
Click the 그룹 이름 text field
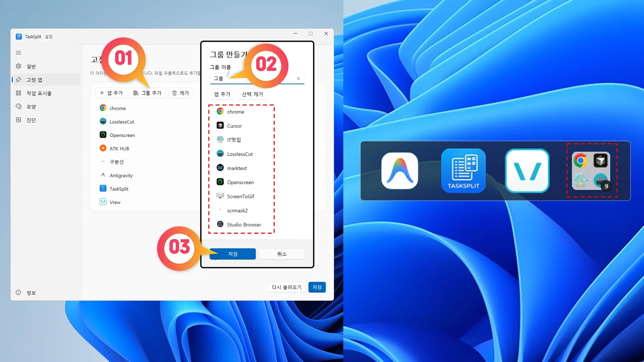click(x=257, y=78)
